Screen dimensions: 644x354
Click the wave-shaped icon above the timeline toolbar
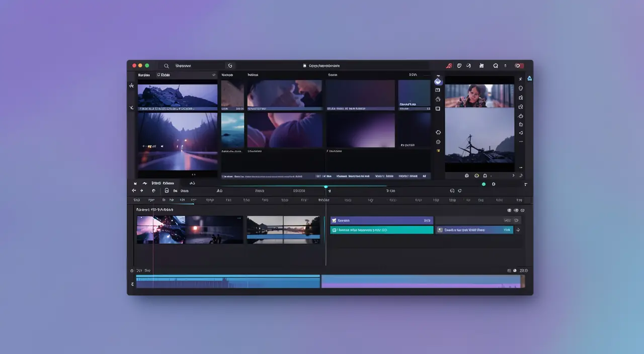(x=145, y=184)
